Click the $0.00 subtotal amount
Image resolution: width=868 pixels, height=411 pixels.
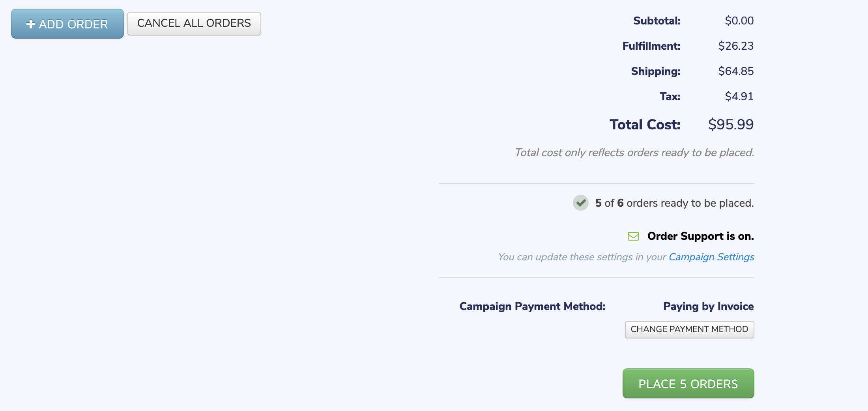coord(739,21)
